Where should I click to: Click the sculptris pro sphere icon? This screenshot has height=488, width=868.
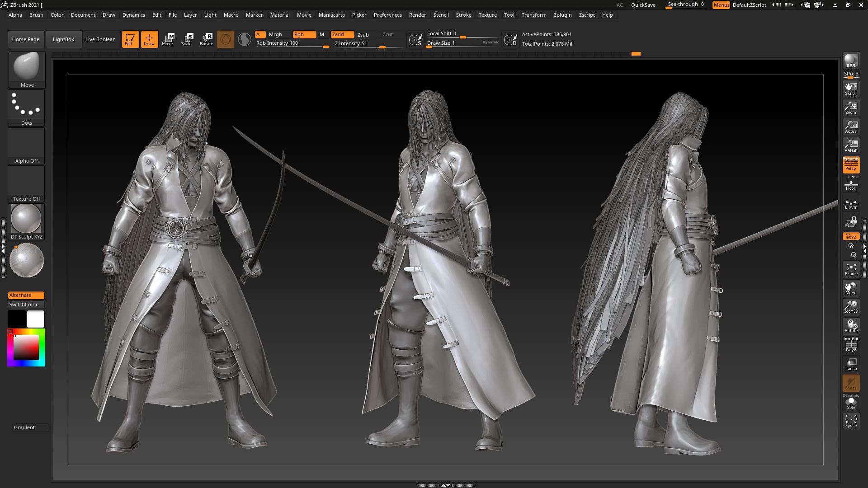tap(245, 40)
